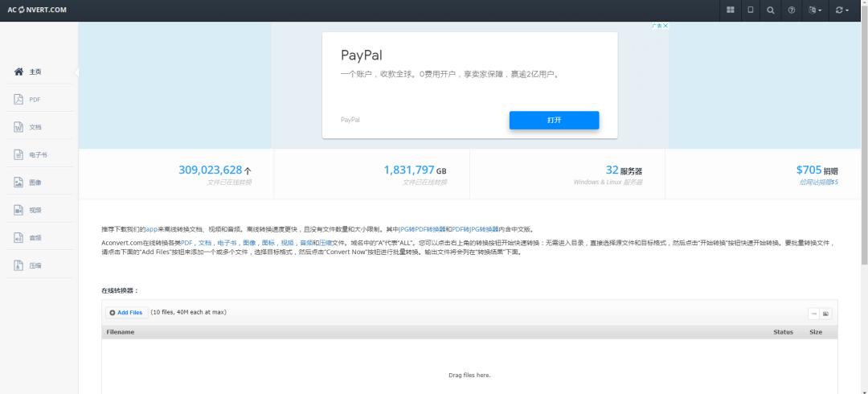This screenshot has height=394, width=868.
Task: Follow the 压缩 link in description paragraph
Action: (x=325, y=243)
